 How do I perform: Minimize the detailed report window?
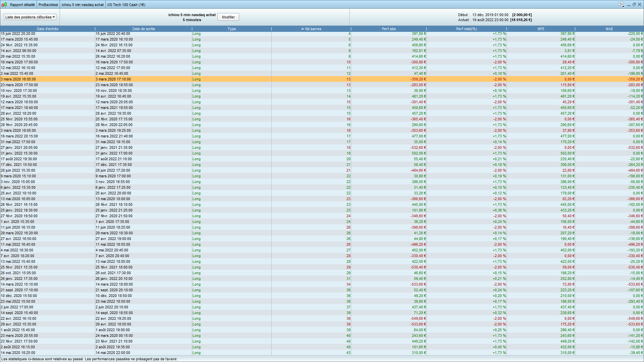629,4
